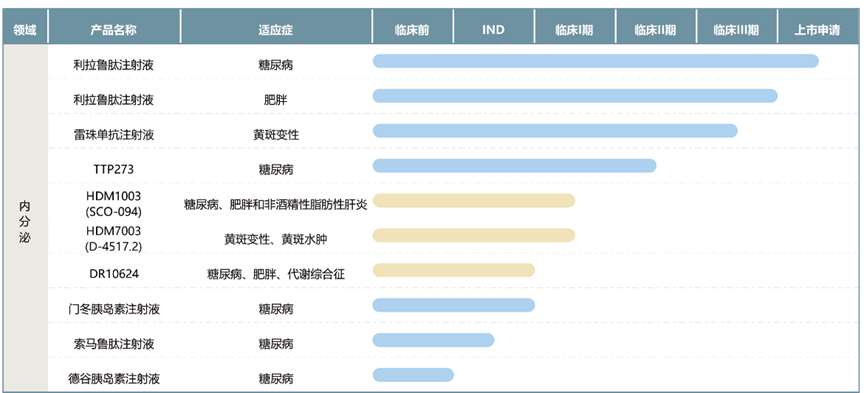Click the blue progress bar for 利拉鲁肽注射液 糖尿病
Screen dimensions: 864x393
coord(596,61)
